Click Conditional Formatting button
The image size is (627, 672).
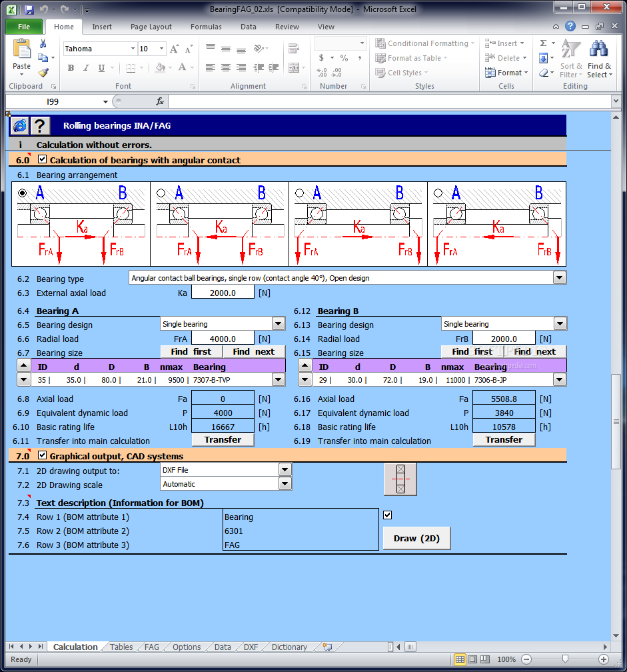pos(425,43)
